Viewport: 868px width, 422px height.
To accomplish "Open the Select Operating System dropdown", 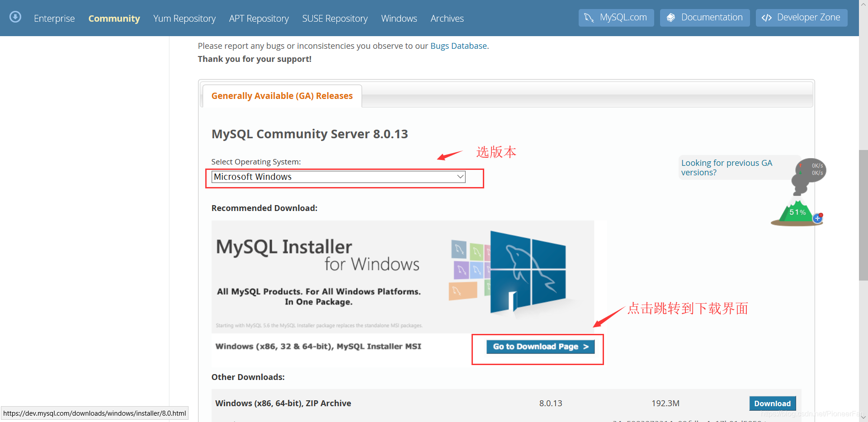I will click(339, 177).
